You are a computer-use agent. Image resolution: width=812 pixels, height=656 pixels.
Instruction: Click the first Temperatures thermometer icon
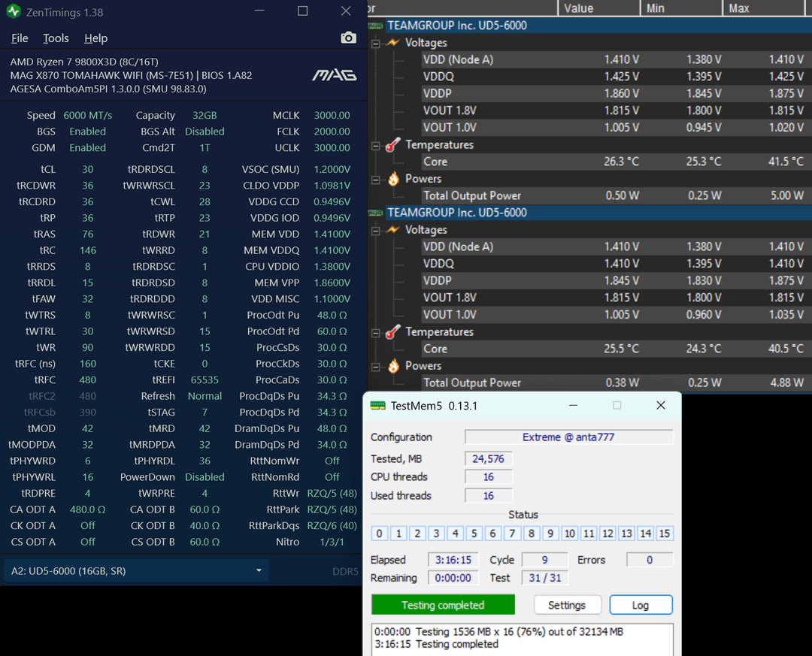(x=392, y=145)
